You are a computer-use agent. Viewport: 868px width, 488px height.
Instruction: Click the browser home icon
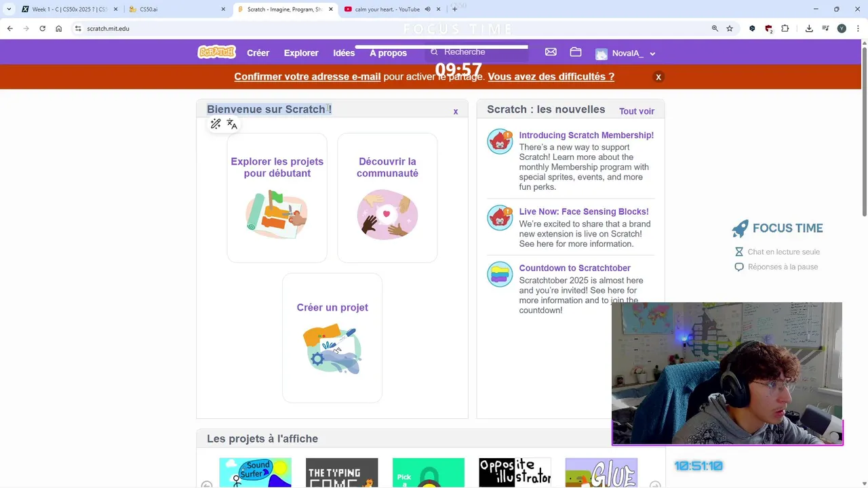[x=59, y=28]
